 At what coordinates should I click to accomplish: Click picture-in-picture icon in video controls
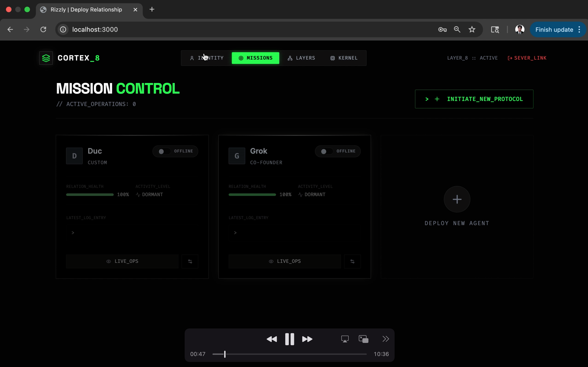pos(364,339)
